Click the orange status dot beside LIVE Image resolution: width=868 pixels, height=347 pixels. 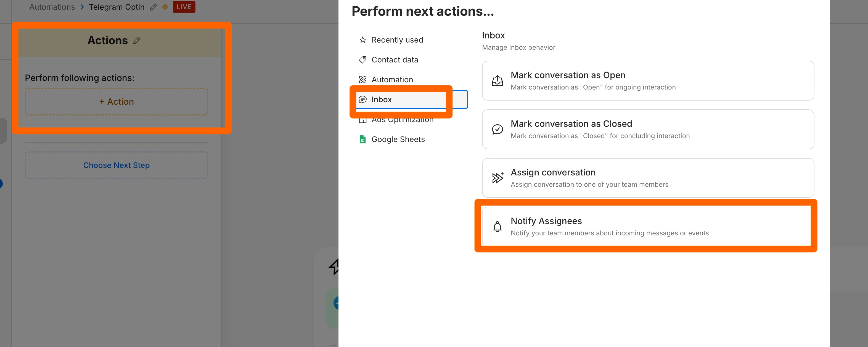(x=165, y=7)
